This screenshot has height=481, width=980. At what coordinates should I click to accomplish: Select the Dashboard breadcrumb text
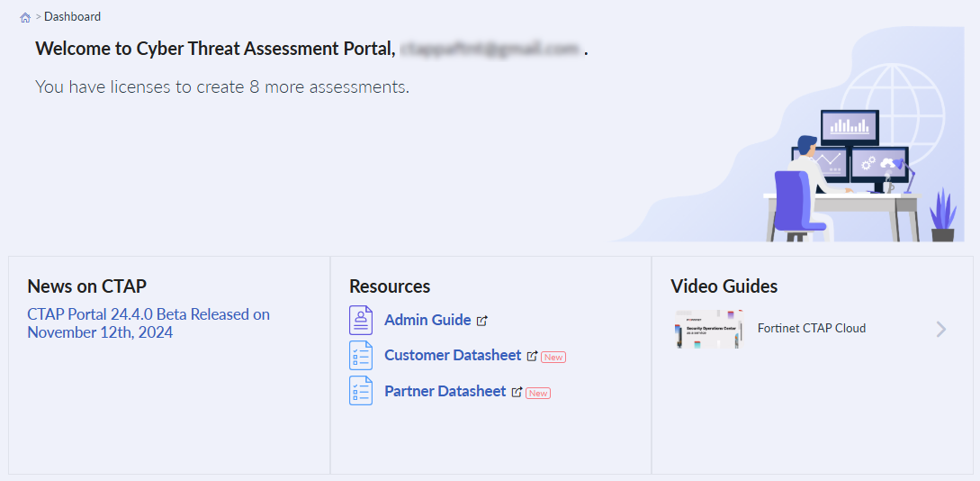pos(72,17)
